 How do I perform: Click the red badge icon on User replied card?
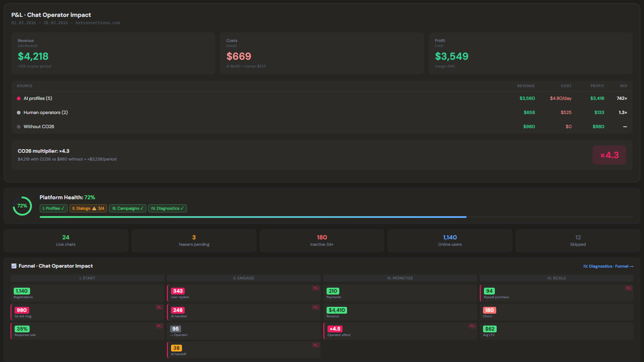tap(316, 288)
